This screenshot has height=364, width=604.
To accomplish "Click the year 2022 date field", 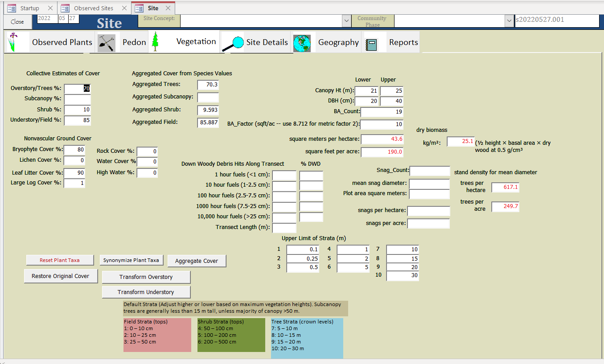I will [47, 19].
